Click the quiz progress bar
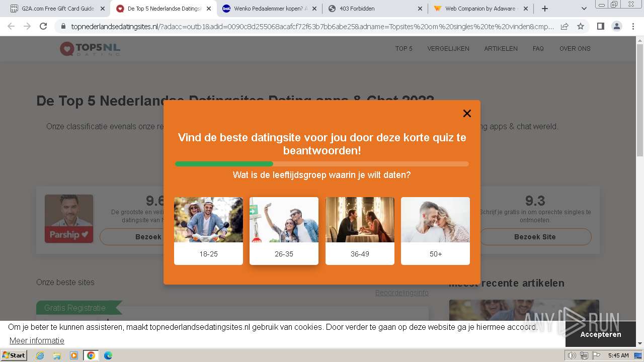 coord(322,164)
